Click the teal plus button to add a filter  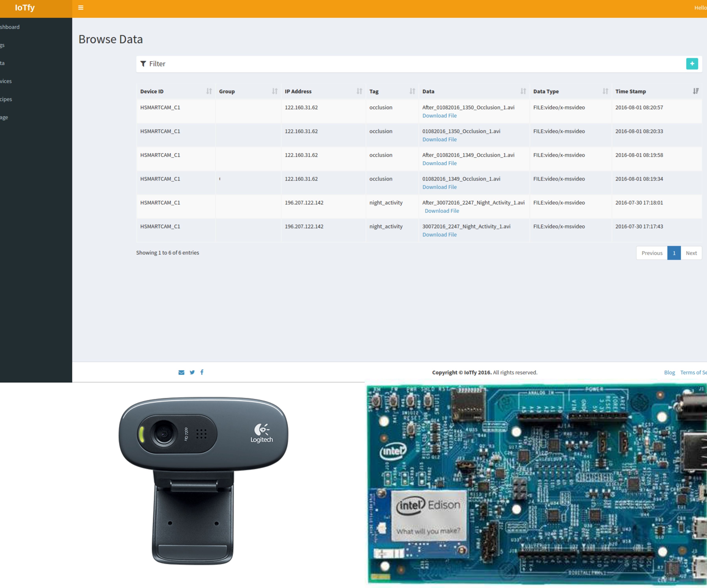pos(692,64)
